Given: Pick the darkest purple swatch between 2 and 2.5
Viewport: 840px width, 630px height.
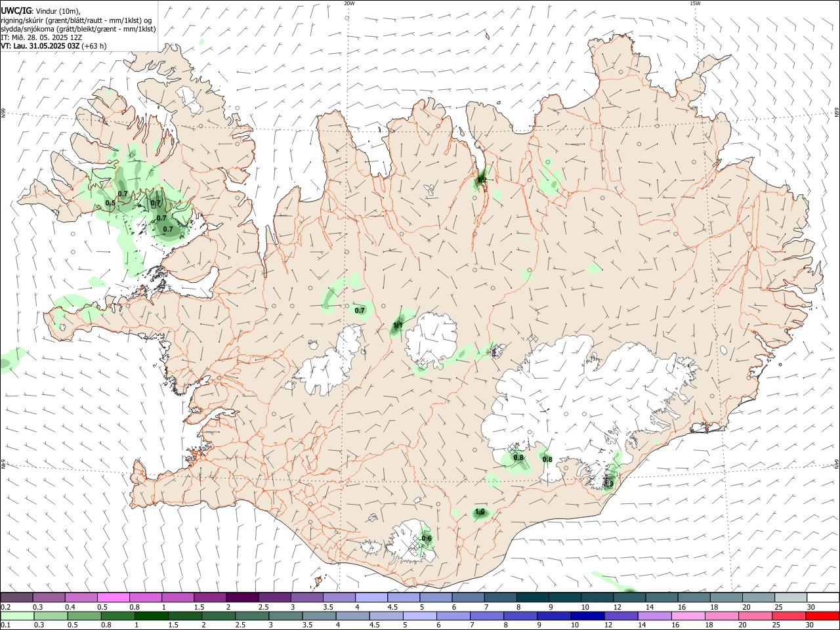Looking at the screenshot, I should pos(243,597).
